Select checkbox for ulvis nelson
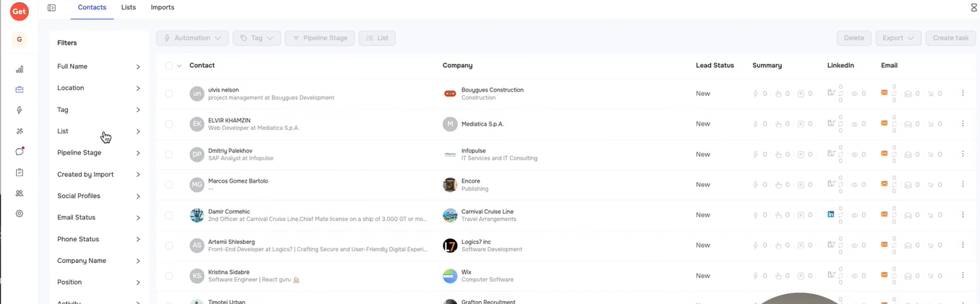The image size is (980, 304). tap(169, 94)
